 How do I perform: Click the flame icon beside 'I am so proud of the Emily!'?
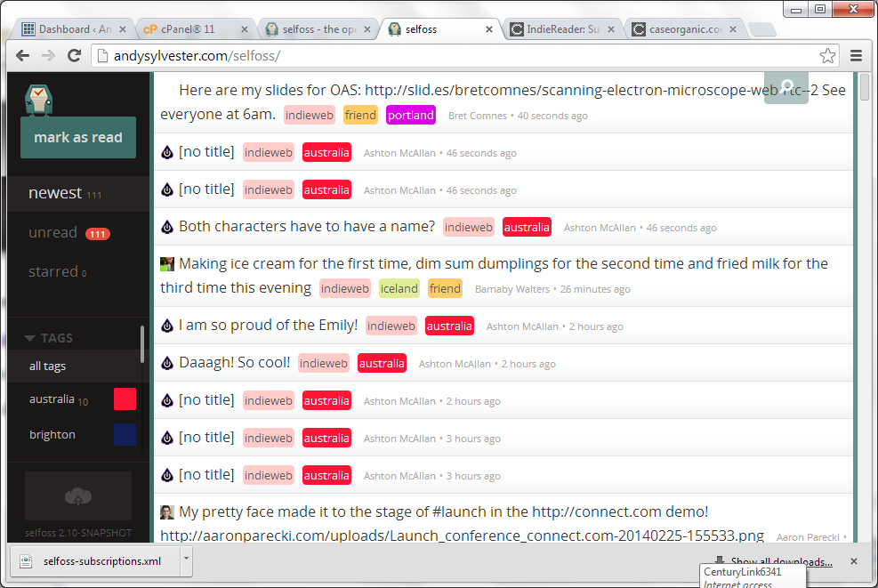167,326
